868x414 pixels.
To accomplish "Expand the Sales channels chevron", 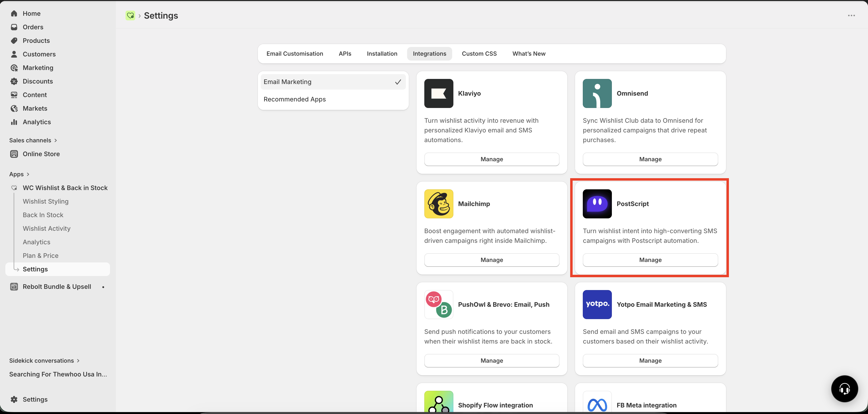I will [55, 140].
